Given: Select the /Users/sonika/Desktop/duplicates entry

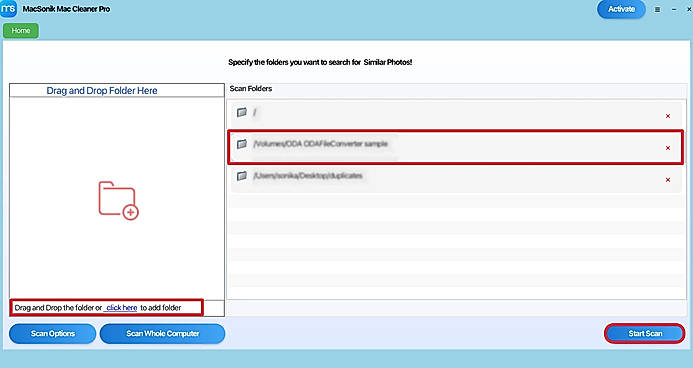Looking at the screenshot, I should coord(455,178).
